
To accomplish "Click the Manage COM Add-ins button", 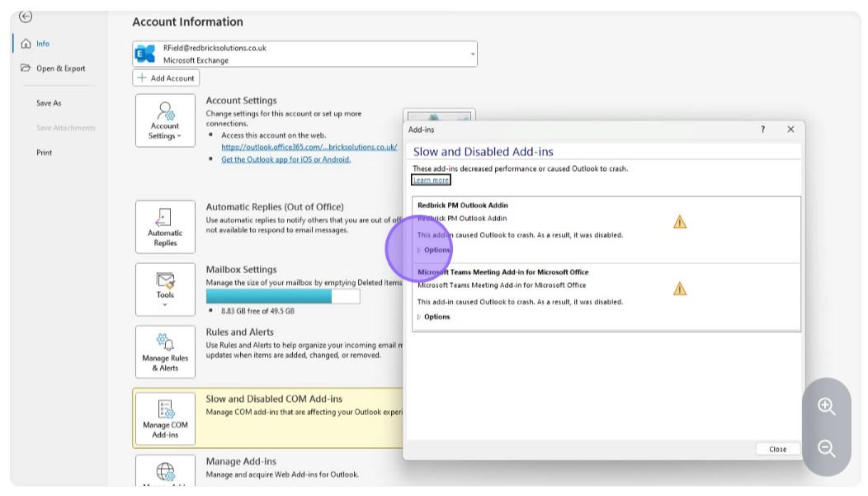I will 165,418.
